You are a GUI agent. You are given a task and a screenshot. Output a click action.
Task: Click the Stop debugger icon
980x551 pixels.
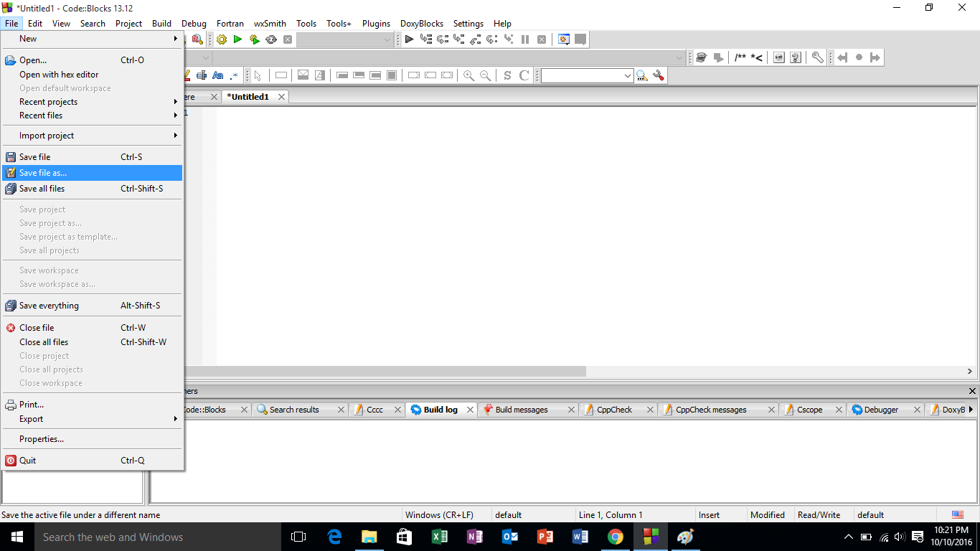coord(542,39)
